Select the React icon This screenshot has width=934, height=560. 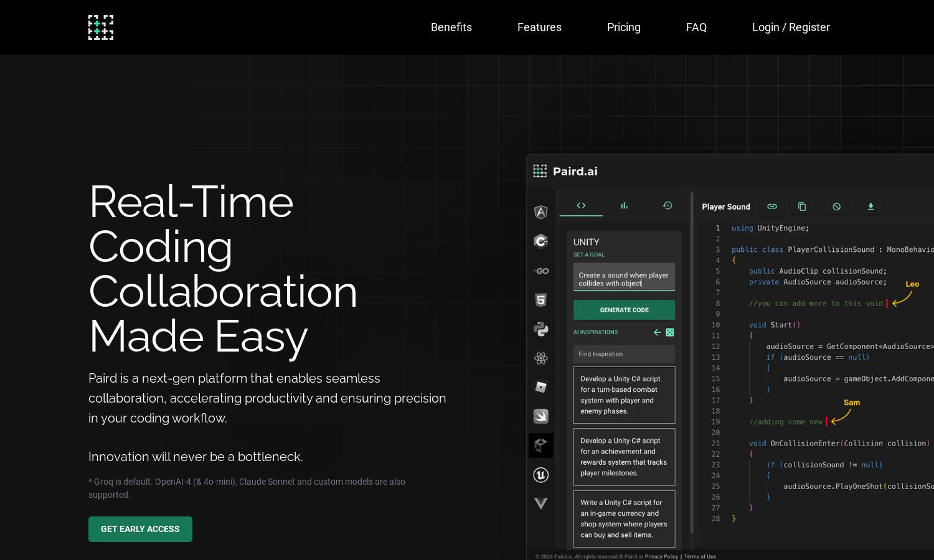pyautogui.click(x=541, y=358)
